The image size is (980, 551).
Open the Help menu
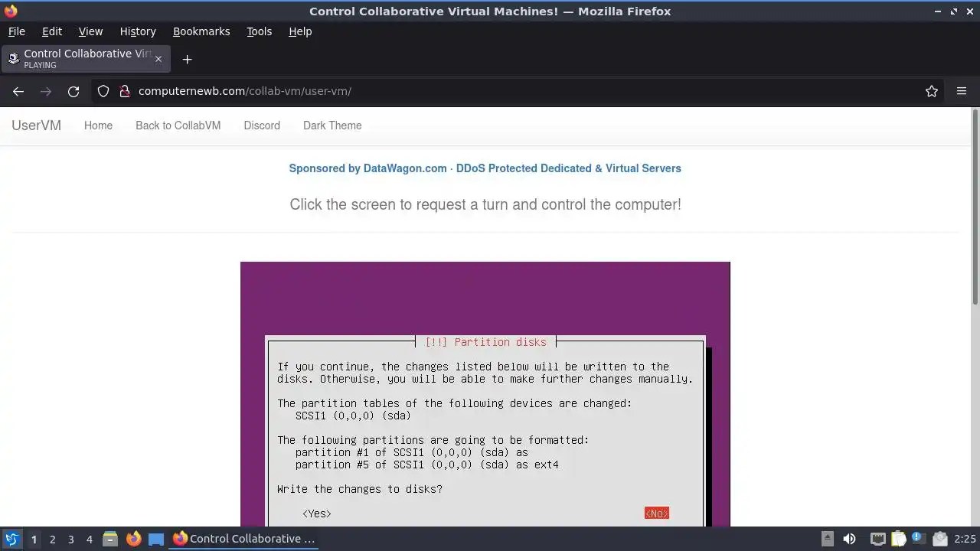click(x=300, y=31)
